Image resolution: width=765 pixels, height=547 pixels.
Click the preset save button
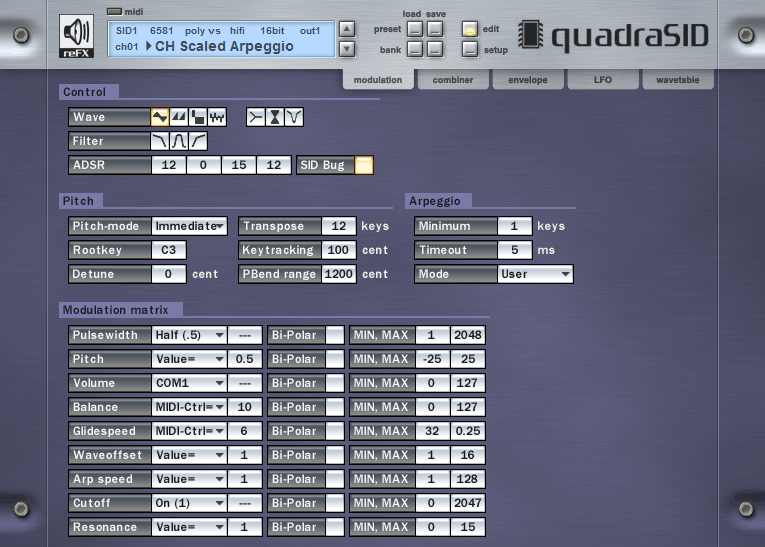[435, 29]
